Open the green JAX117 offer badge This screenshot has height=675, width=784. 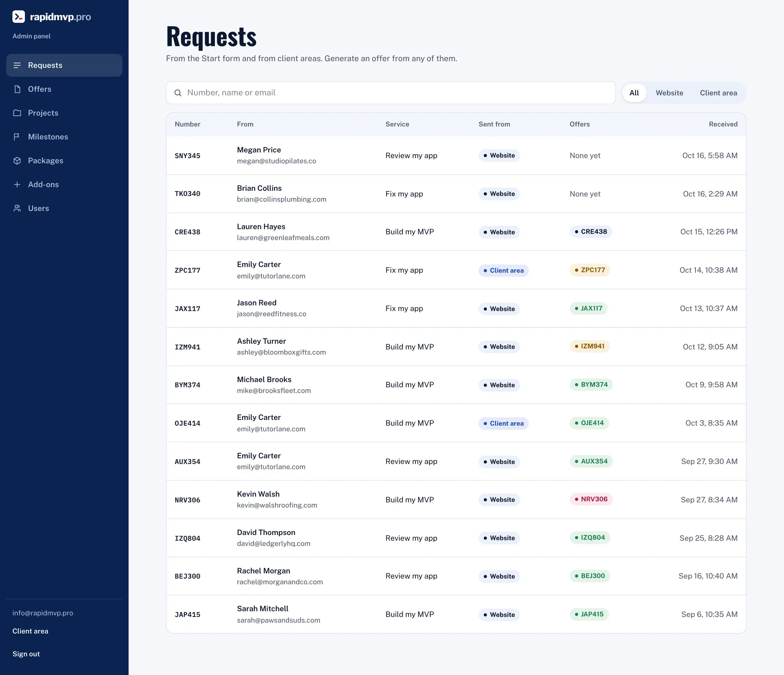pyautogui.click(x=588, y=308)
